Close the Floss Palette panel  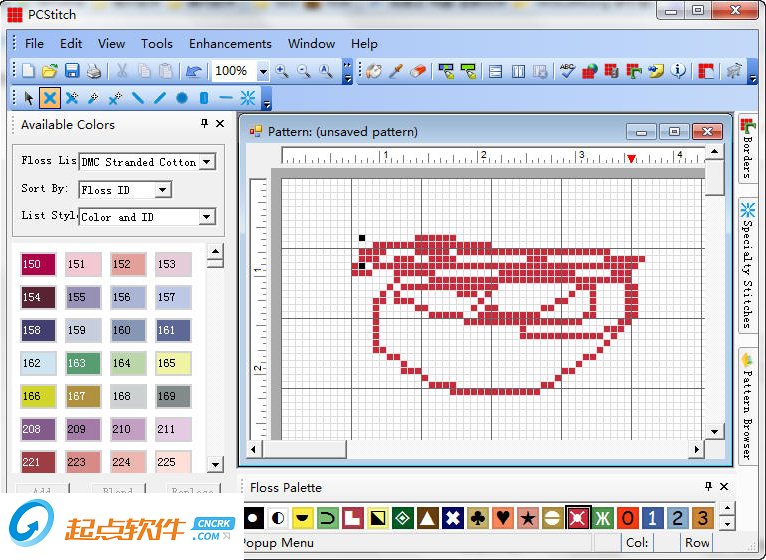click(724, 486)
